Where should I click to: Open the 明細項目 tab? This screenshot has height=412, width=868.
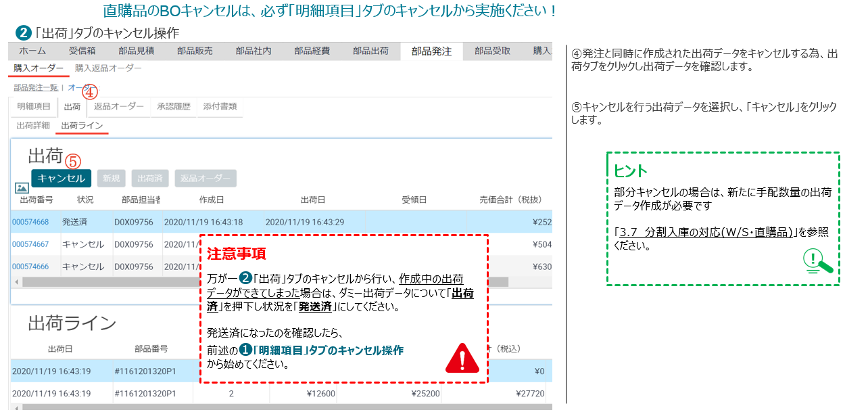click(34, 107)
